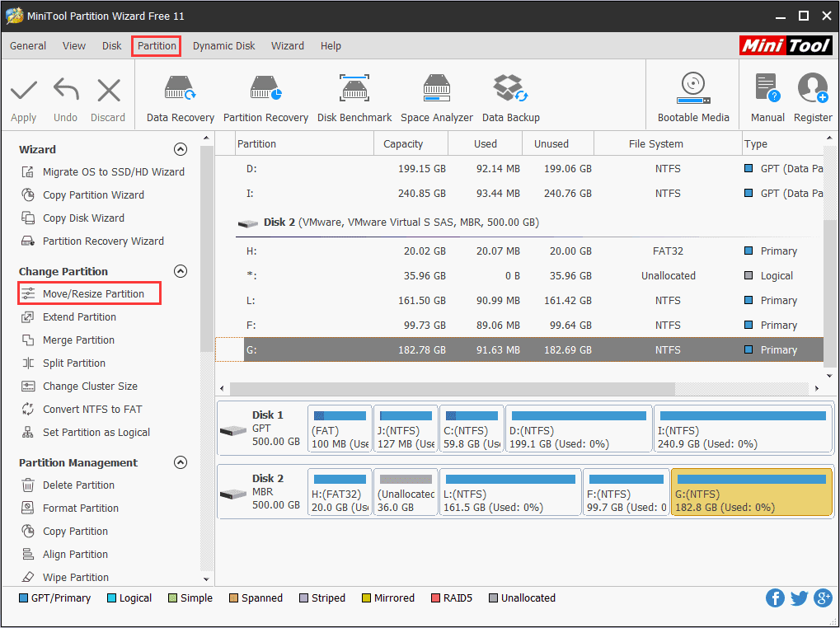
Task: Choose Copy Partition under Partition Management
Action: point(65,531)
